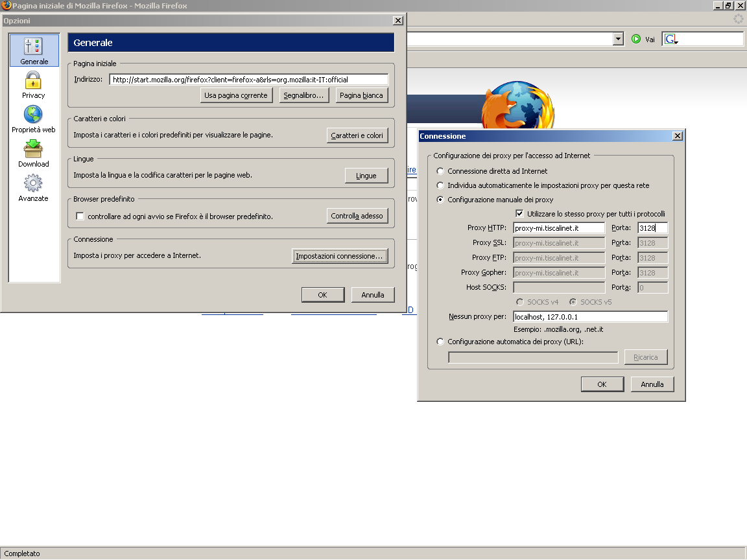Select automatic proxy detection for this network
The width and height of the screenshot is (747, 560).
pyautogui.click(x=441, y=185)
